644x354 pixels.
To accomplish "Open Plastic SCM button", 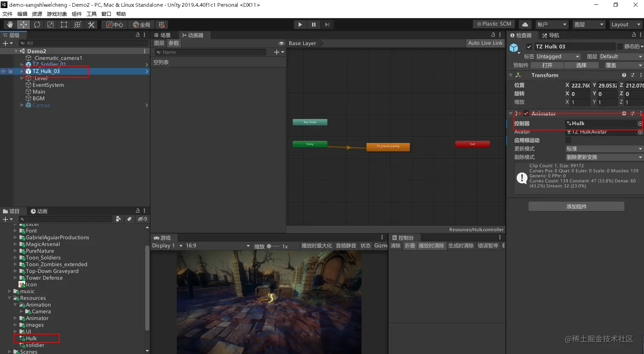I will [494, 24].
